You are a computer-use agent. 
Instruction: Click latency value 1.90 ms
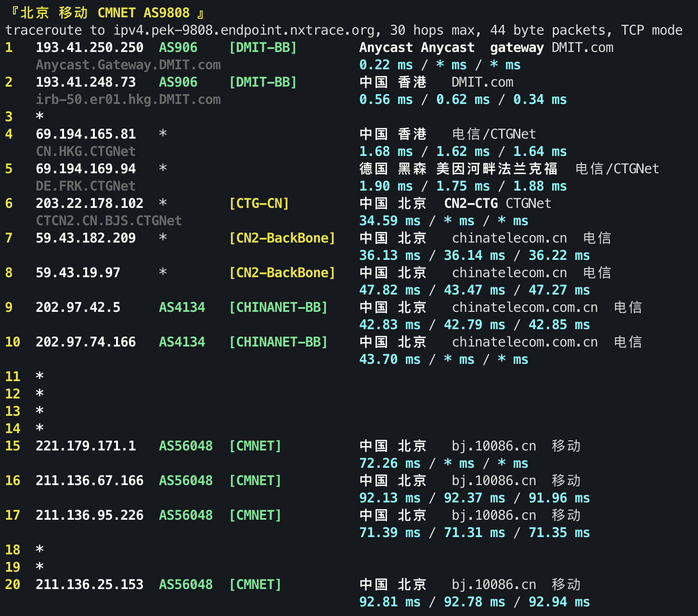(x=386, y=186)
